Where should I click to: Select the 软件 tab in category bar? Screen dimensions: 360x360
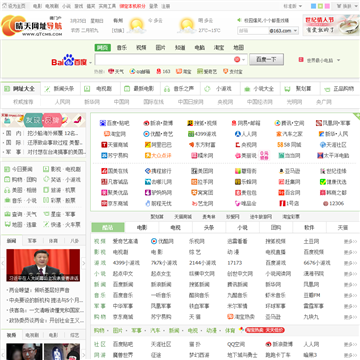[309, 228]
